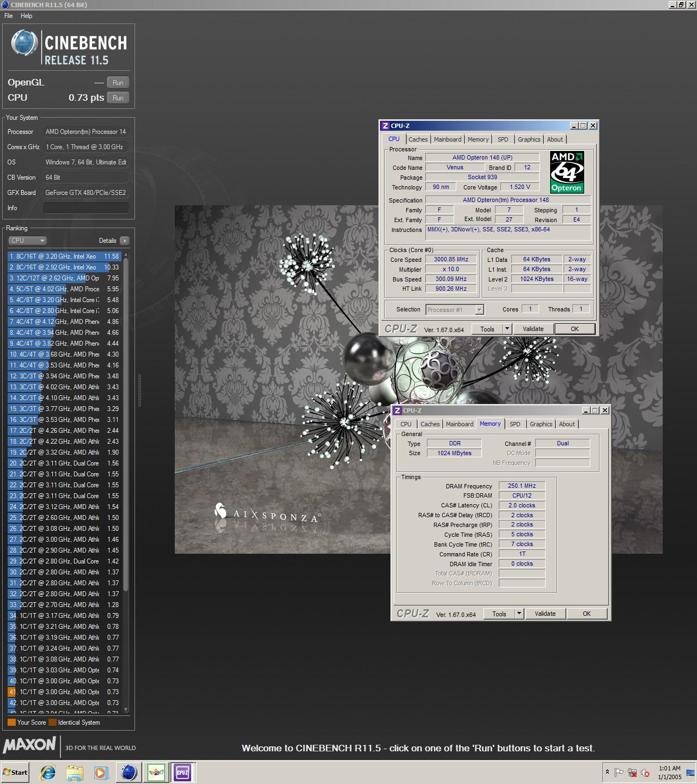
Task: Click Validate in lower CPU-Z window
Action: coord(545,614)
